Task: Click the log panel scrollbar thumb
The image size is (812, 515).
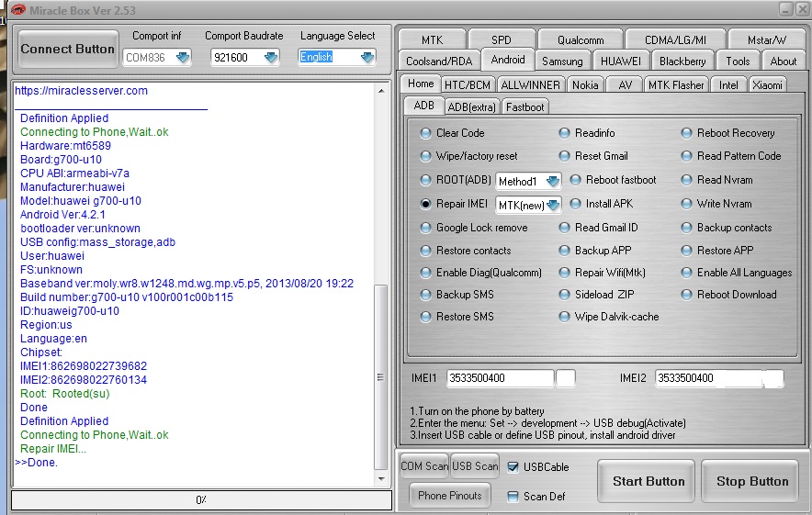Action: pyautogui.click(x=380, y=376)
